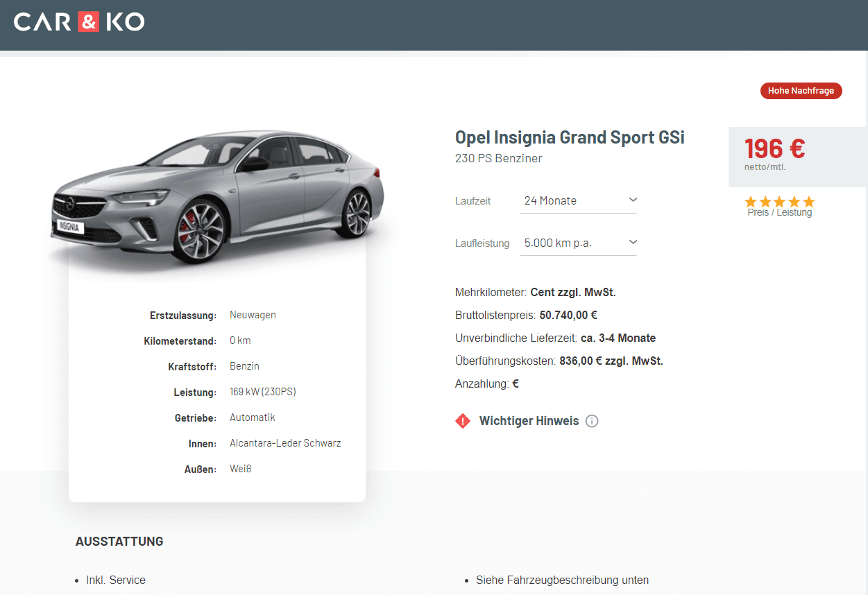The width and height of the screenshot is (868, 595).
Task: Click the Unverbindliche Lieferzeit ca. 3-4 Monate line
Action: [x=555, y=338]
